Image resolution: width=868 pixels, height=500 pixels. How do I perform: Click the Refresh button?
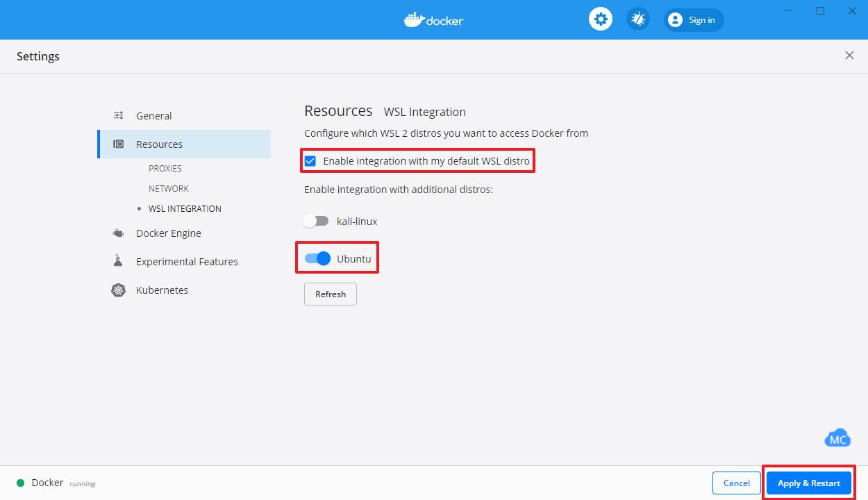[x=331, y=294]
